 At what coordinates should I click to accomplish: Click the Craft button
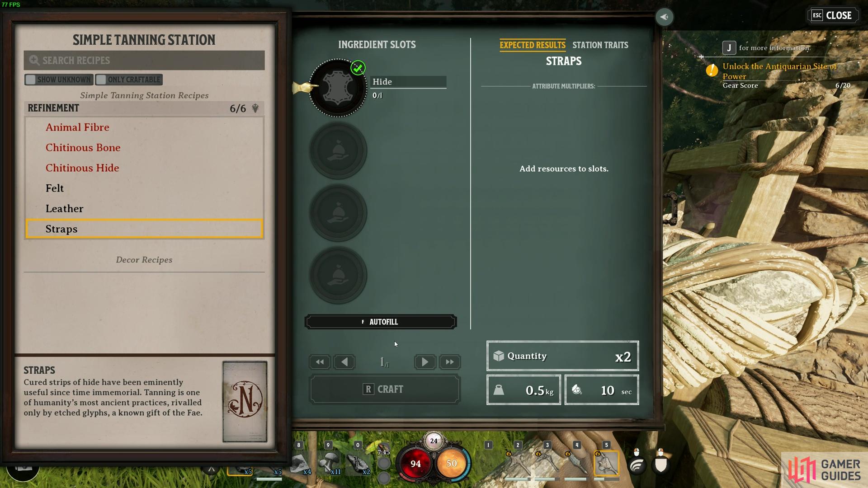[x=383, y=389]
